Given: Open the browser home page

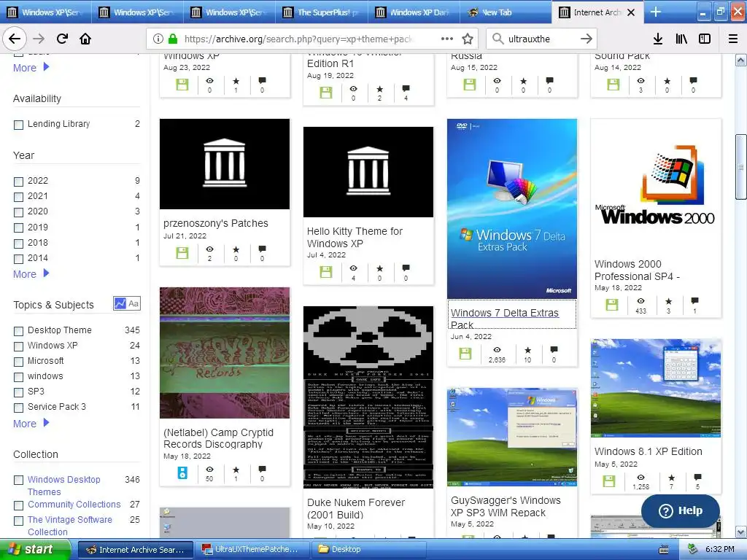Looking at the screenshot, I should click(85, 39).
